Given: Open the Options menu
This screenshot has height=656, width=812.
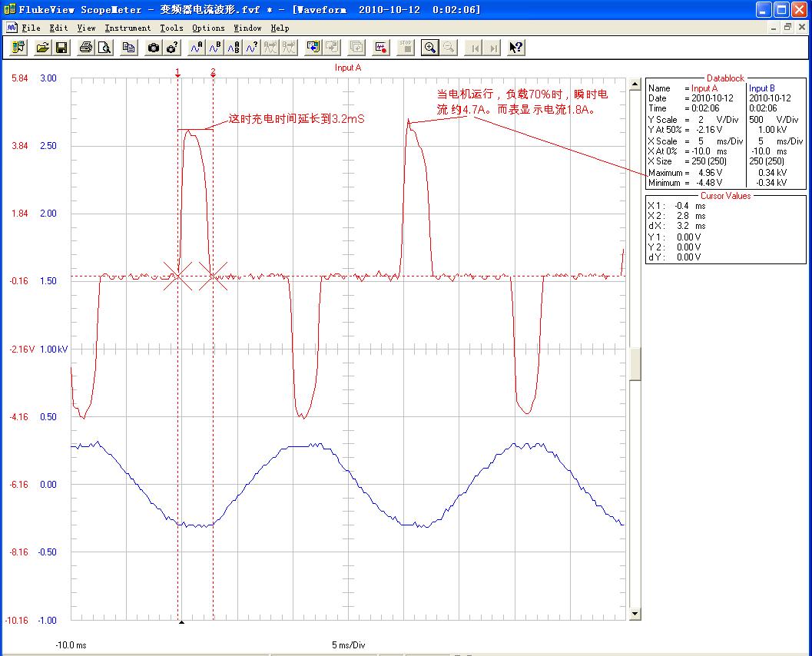Looking at the screenshot, I should click(208, 28).
